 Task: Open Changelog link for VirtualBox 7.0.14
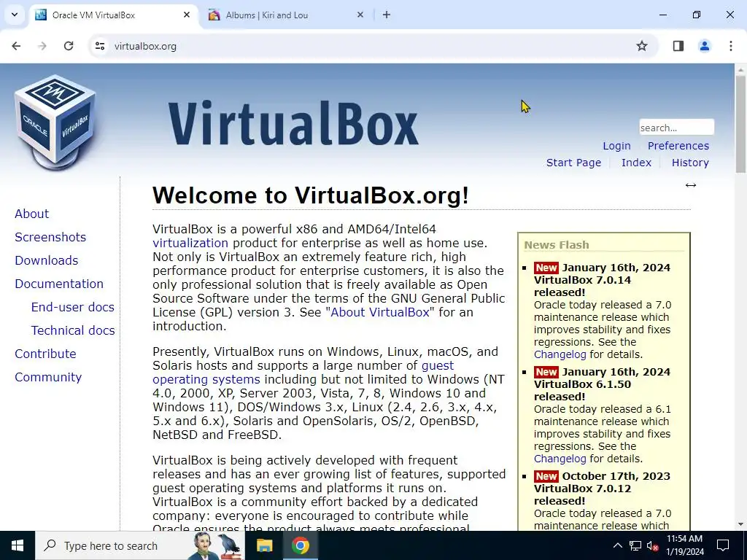pos(560,354)
